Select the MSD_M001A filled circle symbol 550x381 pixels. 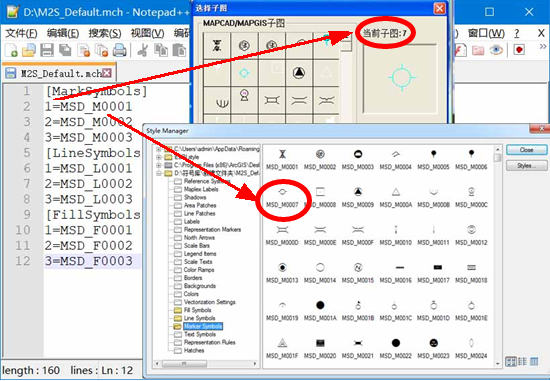click(320, 310)
